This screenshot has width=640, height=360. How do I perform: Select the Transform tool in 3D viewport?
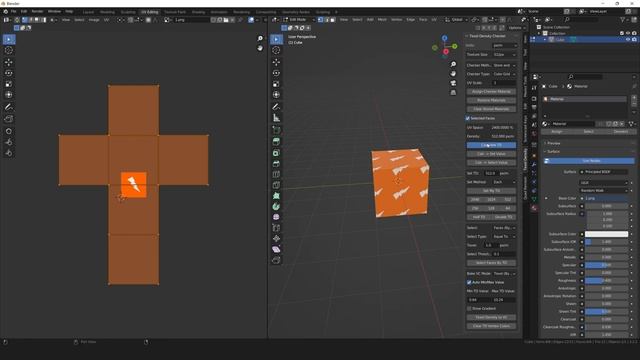pyautogui.click(x=276, y=95)
